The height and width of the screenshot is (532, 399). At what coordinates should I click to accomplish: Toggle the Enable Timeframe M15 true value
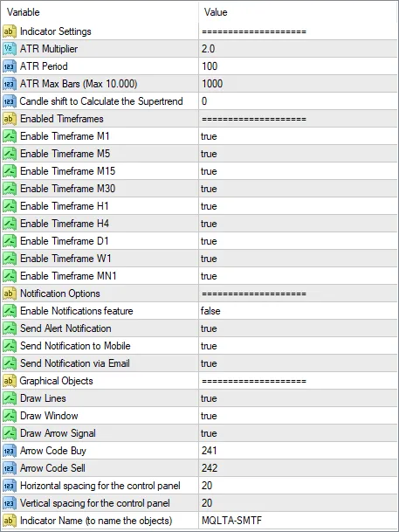pos(209,171)
